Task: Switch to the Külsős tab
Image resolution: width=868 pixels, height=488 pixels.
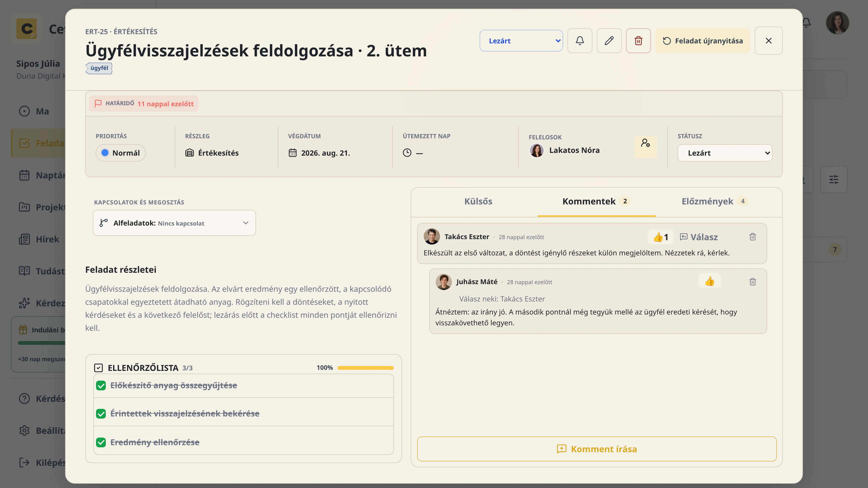Action: [x=478, y=201]
